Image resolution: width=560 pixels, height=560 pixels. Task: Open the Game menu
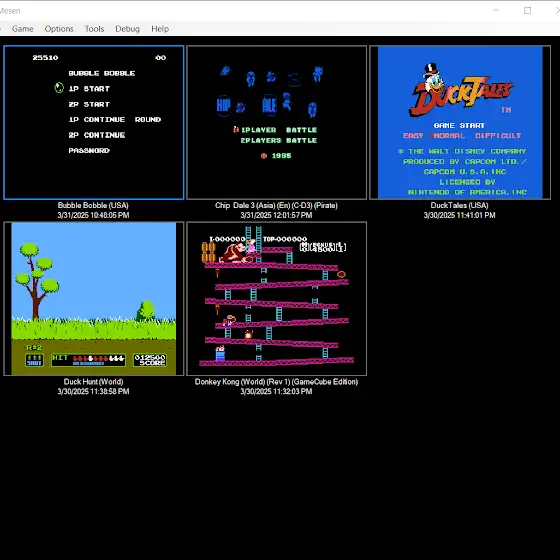coord(22,29)
